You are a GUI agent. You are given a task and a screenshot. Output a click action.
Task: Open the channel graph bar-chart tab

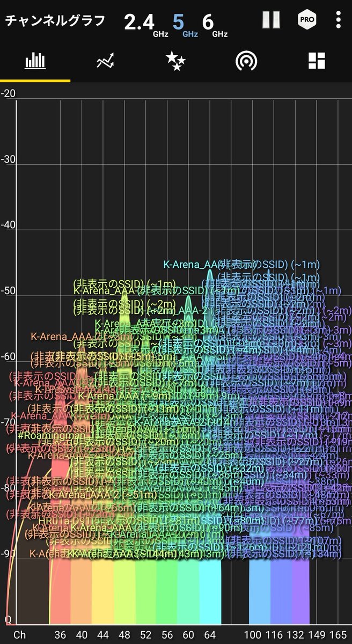[x=35, y=61]
